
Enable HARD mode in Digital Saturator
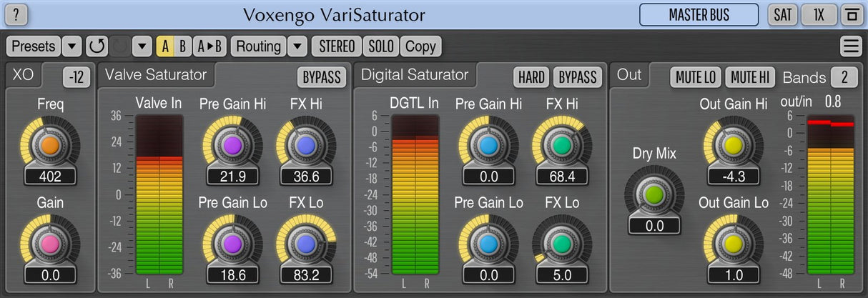531,77
